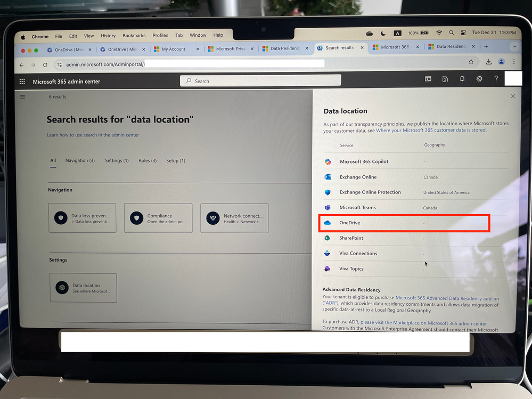Open Learn how to use search link
532x399 pixels.
pos(93,135)
